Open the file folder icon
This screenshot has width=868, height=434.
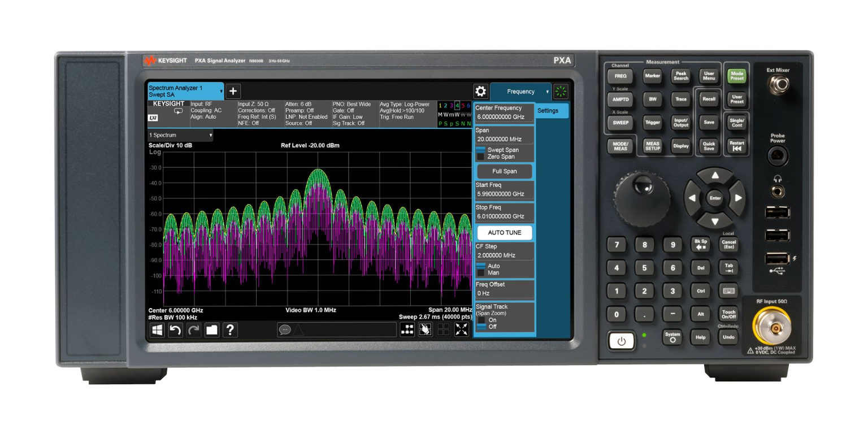tap(212, 330)
